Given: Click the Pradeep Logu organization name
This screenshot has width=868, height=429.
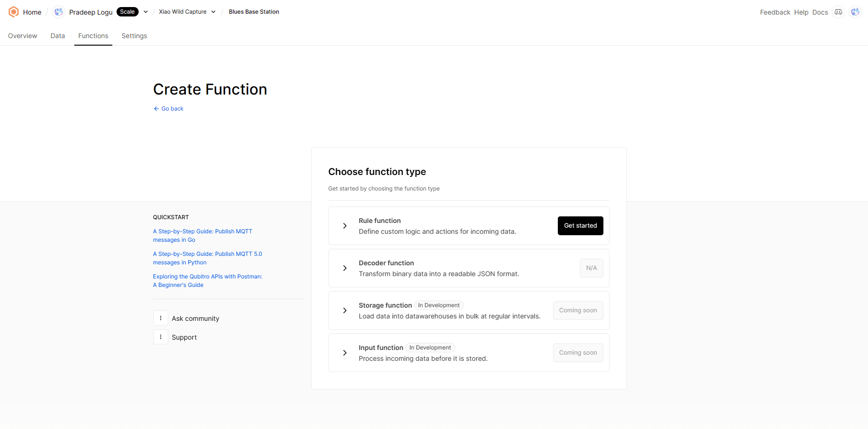Looking at the screenshot, I should pos(91,12).
